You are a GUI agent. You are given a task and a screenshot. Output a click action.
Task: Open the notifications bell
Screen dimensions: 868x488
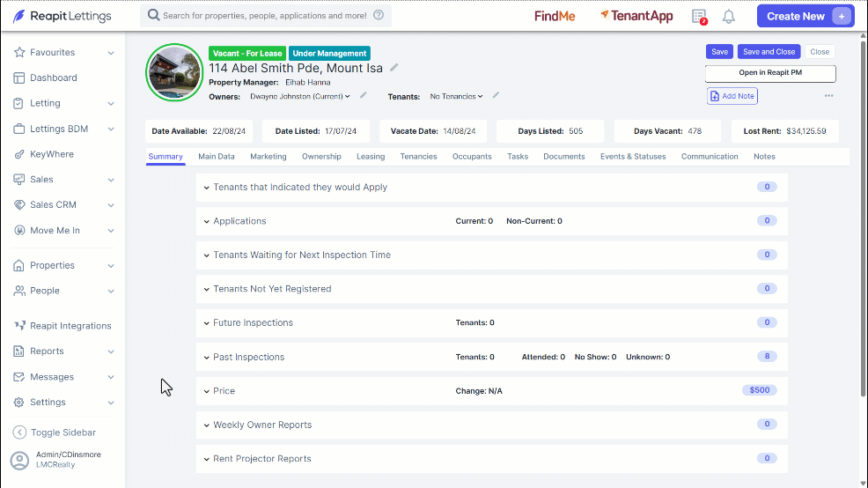(729, 17)
